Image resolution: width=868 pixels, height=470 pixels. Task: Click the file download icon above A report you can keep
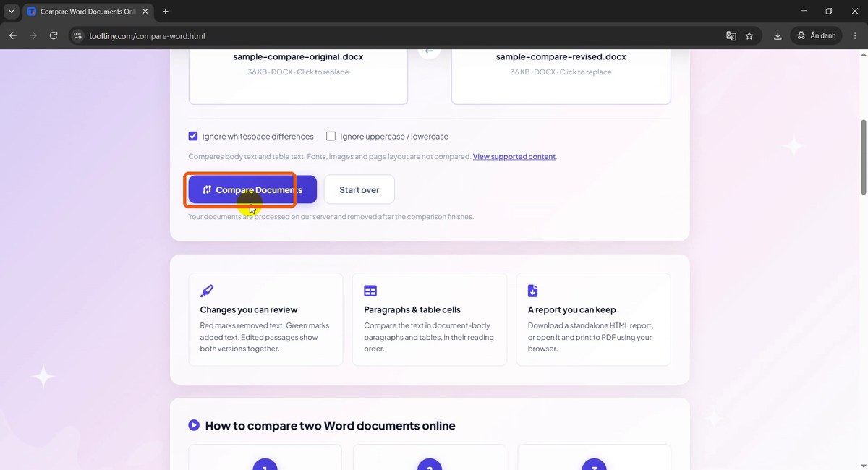coord(533,291)
